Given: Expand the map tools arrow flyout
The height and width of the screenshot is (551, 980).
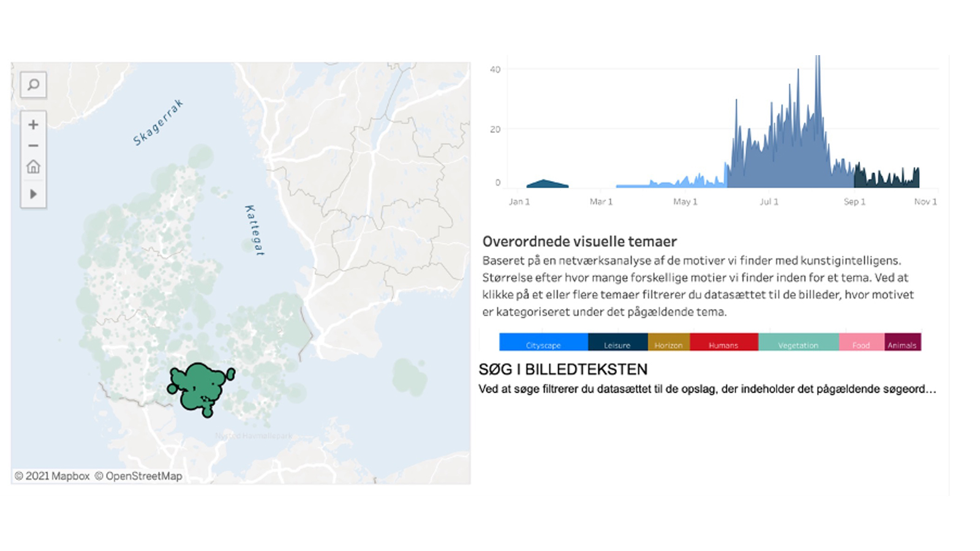Looking at the screenshot, I should (33, 194).
